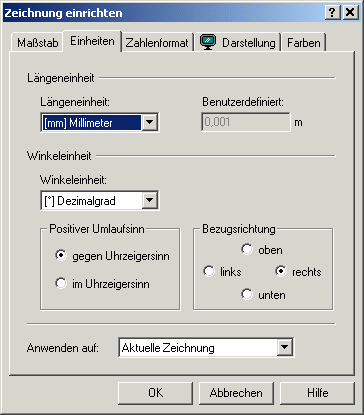The width and height of the screenshot is (364, 415).
Task: Open help via the Hilfe button
Action: 317,393
